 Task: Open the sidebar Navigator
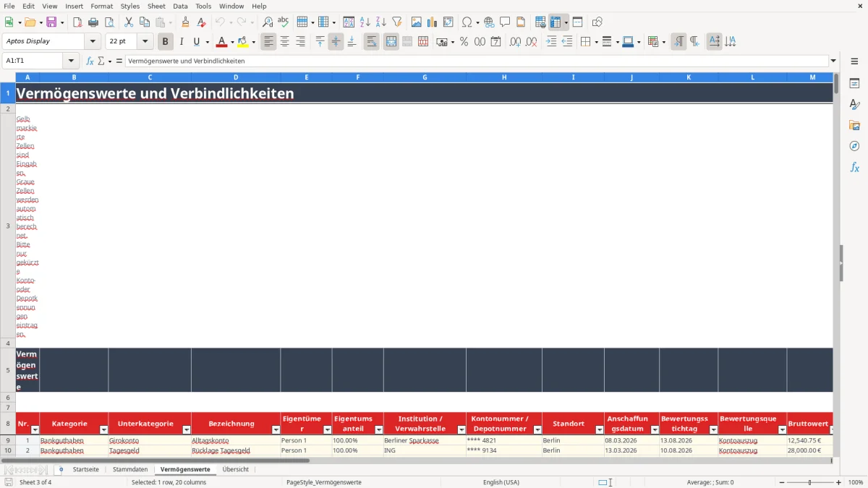854,146
